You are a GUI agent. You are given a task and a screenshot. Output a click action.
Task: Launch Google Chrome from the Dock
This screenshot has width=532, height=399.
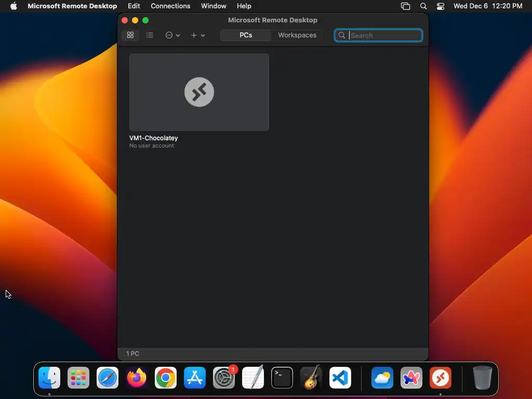point(166,378)
